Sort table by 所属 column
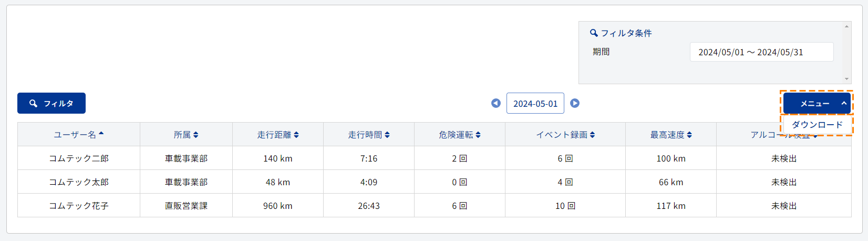This screenshot has height=241, width=868. (186, 135)
